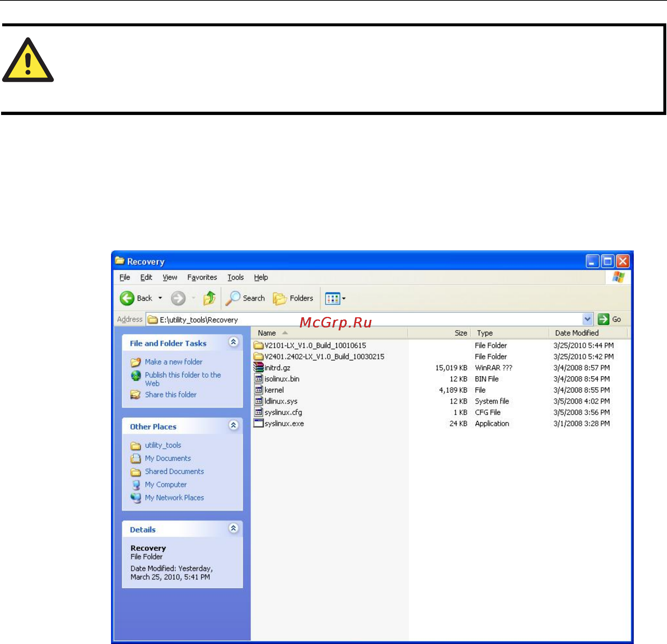Collapse the File and Folder Tasks panel
Screen dimensions: 667x644
(x=233, y=342)
